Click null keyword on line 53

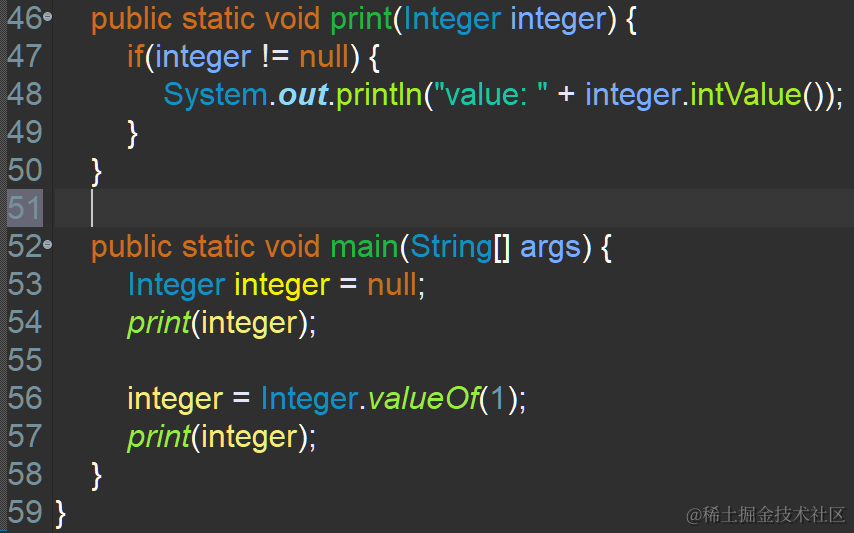[x=392, y=284]
